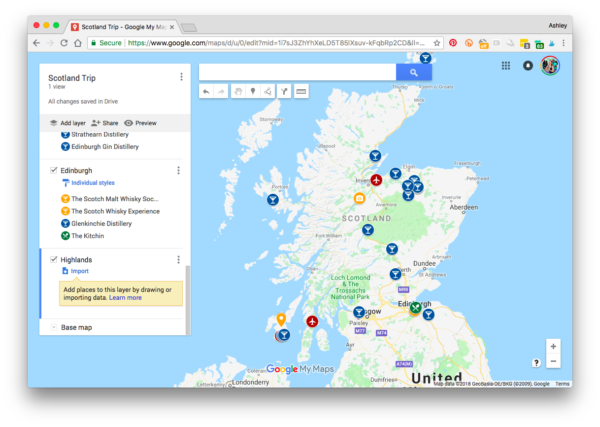This screenshot has width=600, height=427.
Task: Select the Add marker tool
Action: coord(253,91)
